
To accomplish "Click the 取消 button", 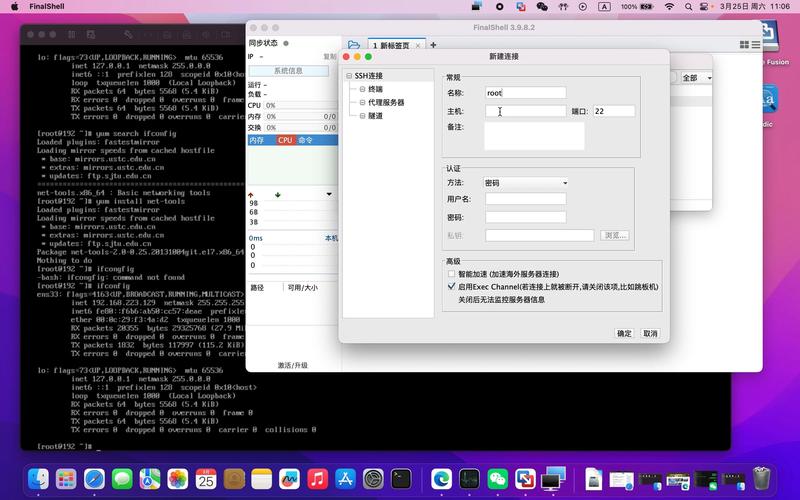I will coord(650,333).
